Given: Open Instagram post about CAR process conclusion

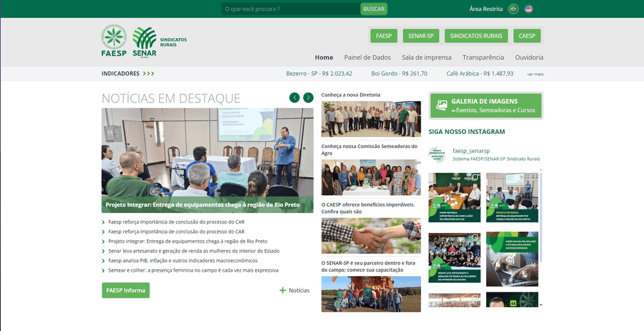Looking at the screenshot, I should click(454, 198).
